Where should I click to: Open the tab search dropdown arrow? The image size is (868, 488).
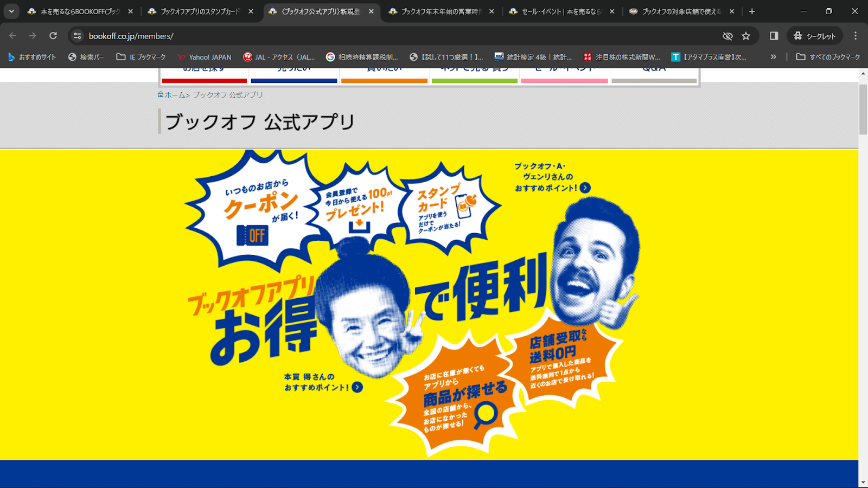point(11,11)
